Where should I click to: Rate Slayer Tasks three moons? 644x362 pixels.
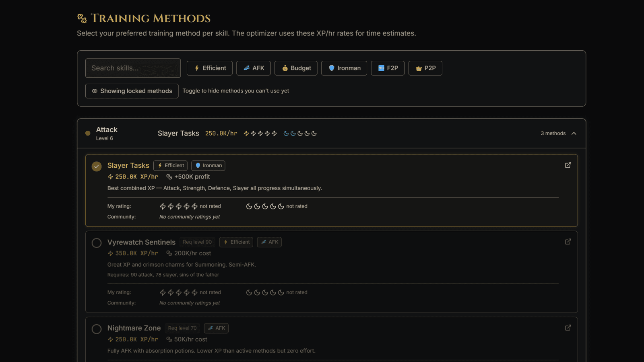[x=265, y=206]
